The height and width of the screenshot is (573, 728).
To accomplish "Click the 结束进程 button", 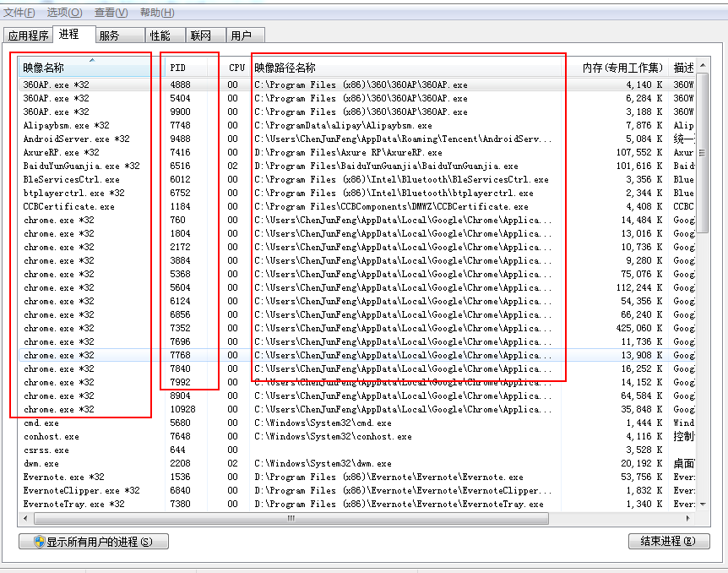I will click(669, 541).
